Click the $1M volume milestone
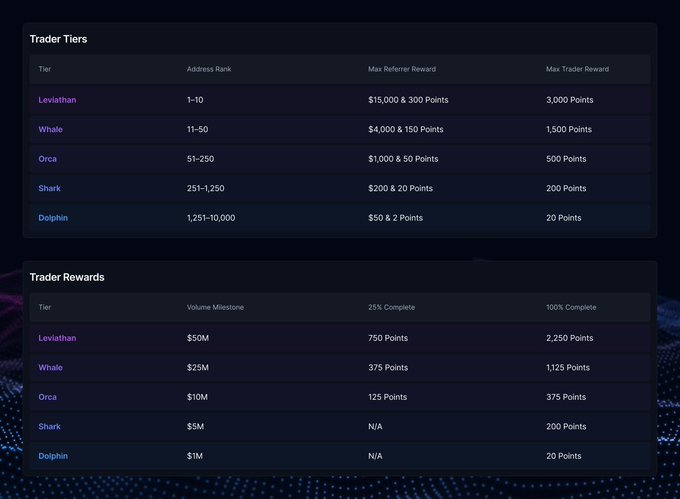The image size is (680, 499). (195, 456)
